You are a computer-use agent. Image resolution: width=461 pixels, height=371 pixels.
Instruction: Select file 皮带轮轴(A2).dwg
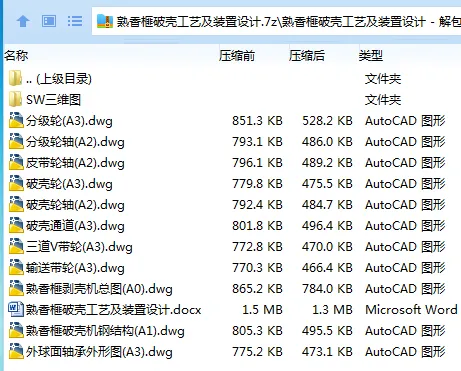75,163
